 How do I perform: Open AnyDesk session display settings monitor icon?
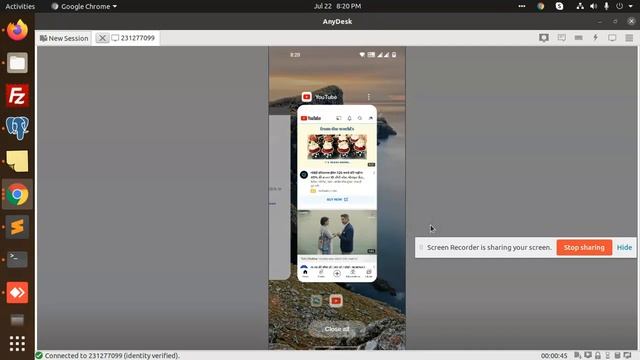[x=544, y=38]
